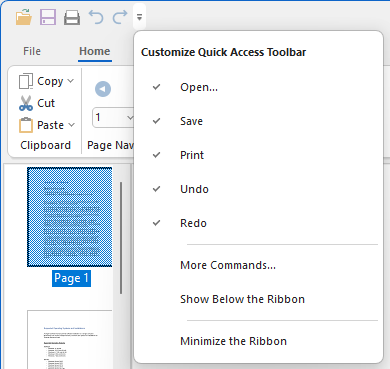Click the Open folder icon in toolbar
Viewport: 390px width, 369px height.
pyautogui.click(x=24, y=17)
